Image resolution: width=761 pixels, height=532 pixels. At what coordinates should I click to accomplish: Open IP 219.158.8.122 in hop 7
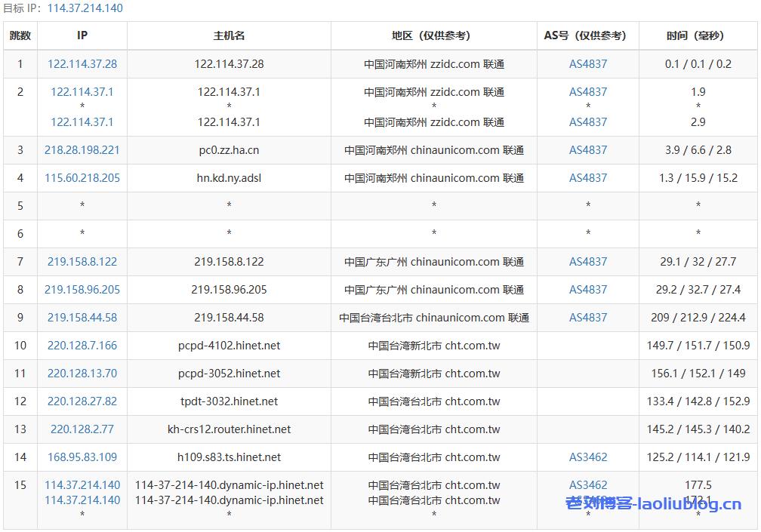[82, 261]
